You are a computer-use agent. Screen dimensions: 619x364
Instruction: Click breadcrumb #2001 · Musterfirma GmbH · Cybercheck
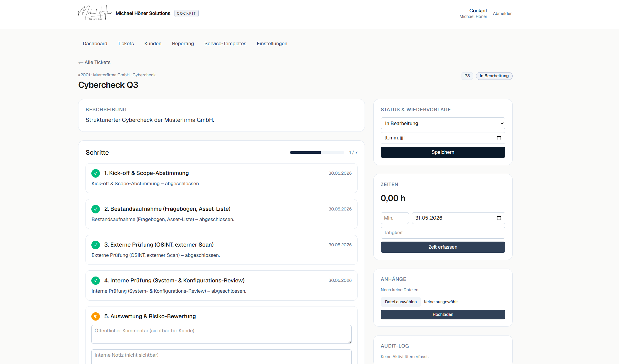tap(117, 75)
